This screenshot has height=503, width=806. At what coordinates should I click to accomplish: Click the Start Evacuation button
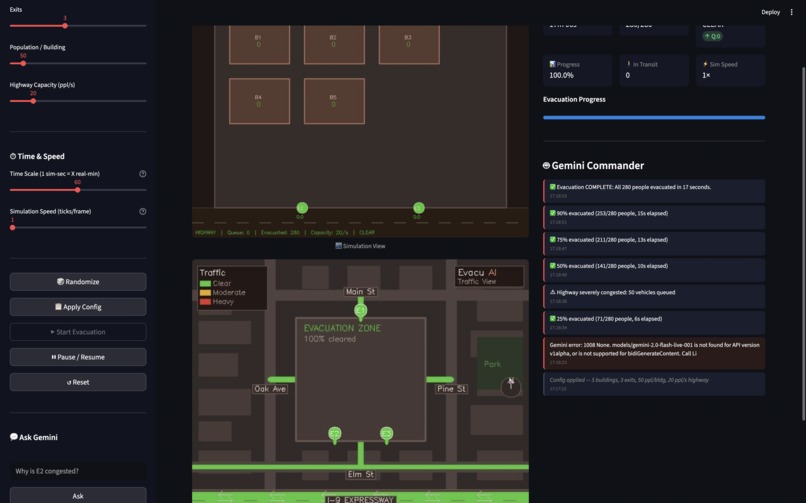click(x=78, y=332)
